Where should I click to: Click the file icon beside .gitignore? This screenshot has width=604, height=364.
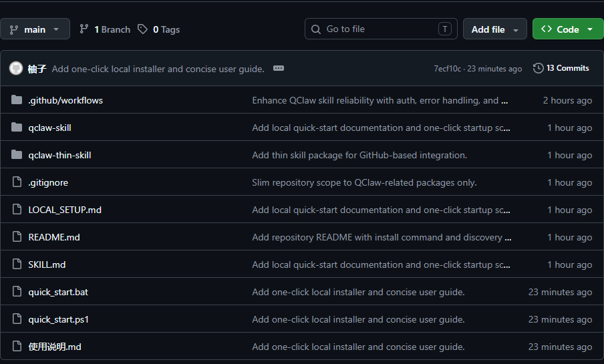pos(17,182)
